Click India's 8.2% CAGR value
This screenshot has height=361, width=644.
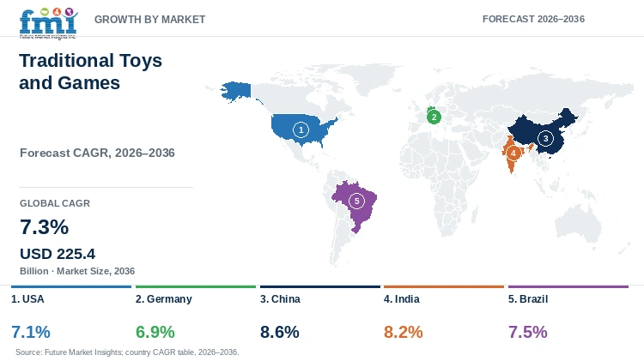404,332
